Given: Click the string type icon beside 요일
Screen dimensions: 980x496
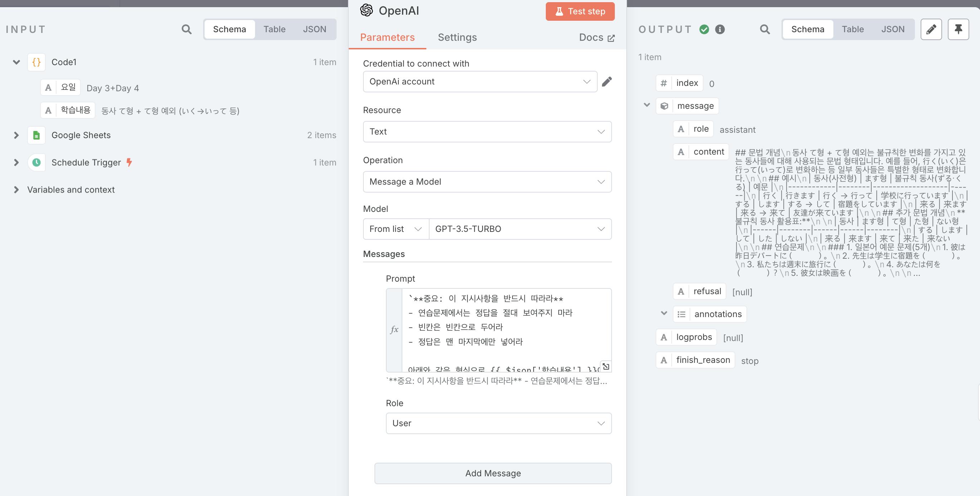Looking at the screenshot, I should [48, 88].
